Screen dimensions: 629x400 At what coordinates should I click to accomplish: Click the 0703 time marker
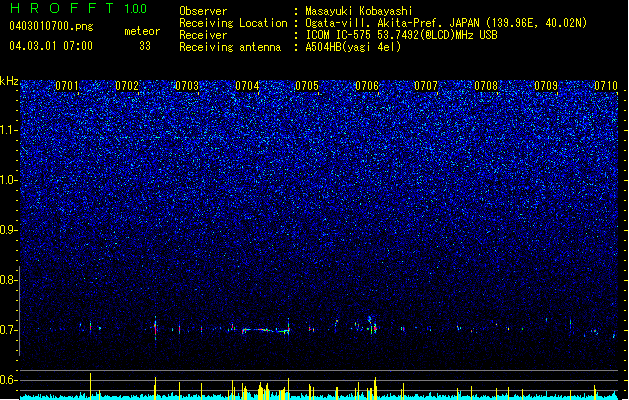187,86
